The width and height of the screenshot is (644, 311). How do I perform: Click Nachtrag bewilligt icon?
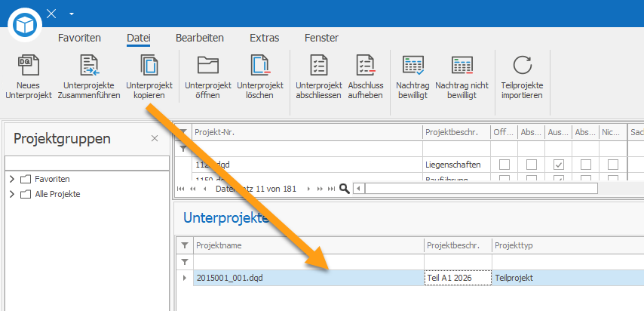pyautogui.click(x=412, y=66)
